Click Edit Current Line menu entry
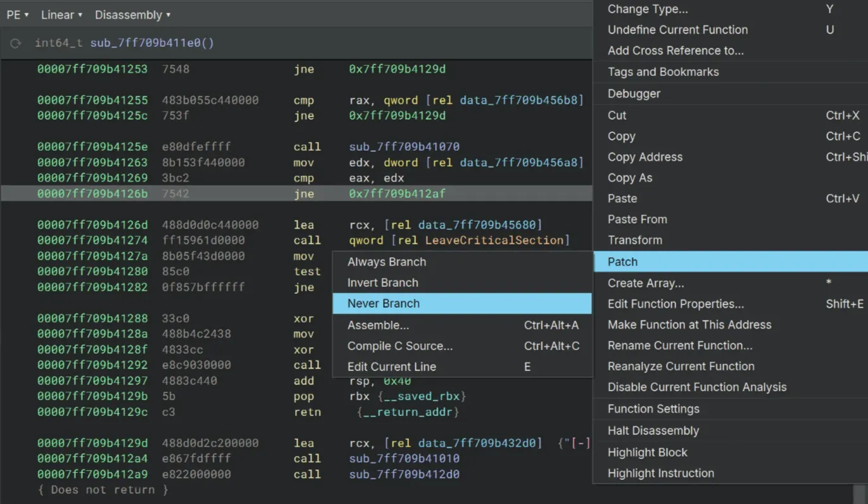This screenshot has height=504, width=868. click(391, 367)
